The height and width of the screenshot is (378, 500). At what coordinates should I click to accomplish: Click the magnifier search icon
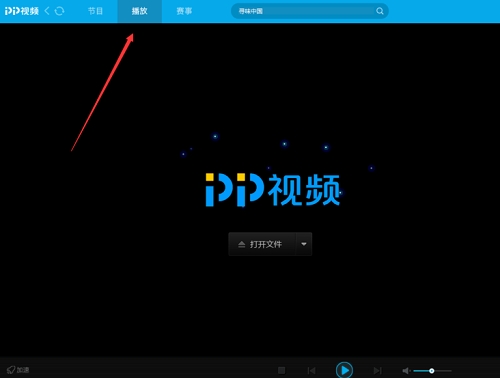[380, 11]
